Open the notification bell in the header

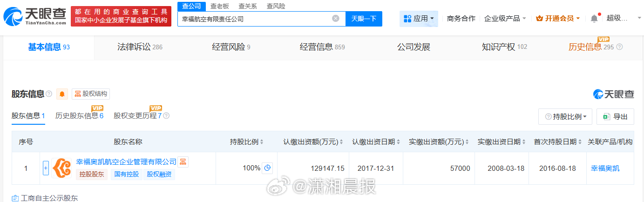(x=594, y=19)
